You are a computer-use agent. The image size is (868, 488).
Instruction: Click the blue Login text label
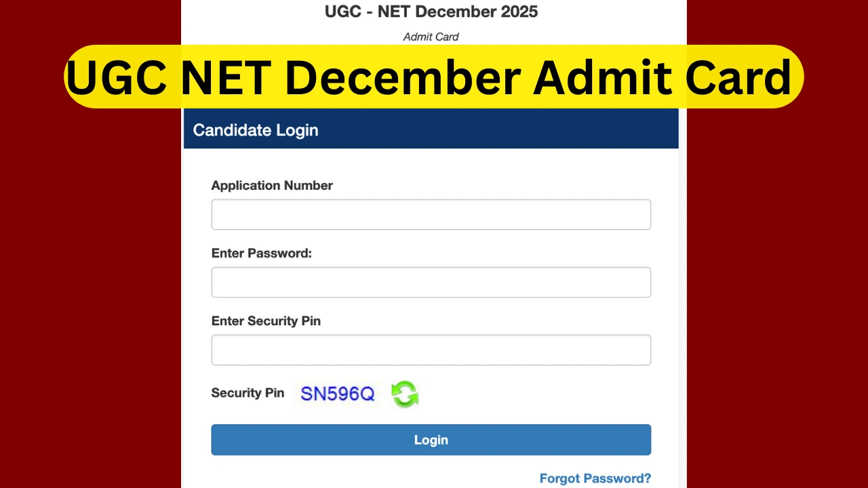coord(431,439)
